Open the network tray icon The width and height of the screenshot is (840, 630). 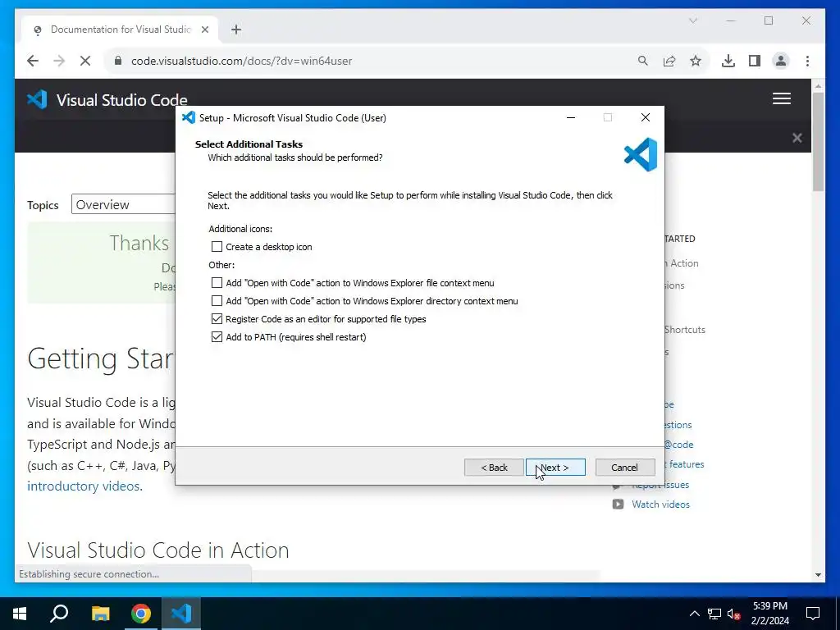(714, 614)
